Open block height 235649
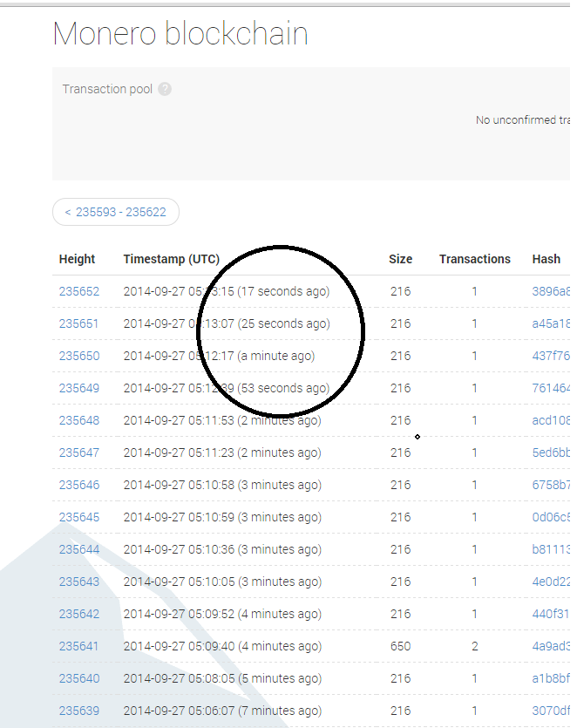 [79, 388]
